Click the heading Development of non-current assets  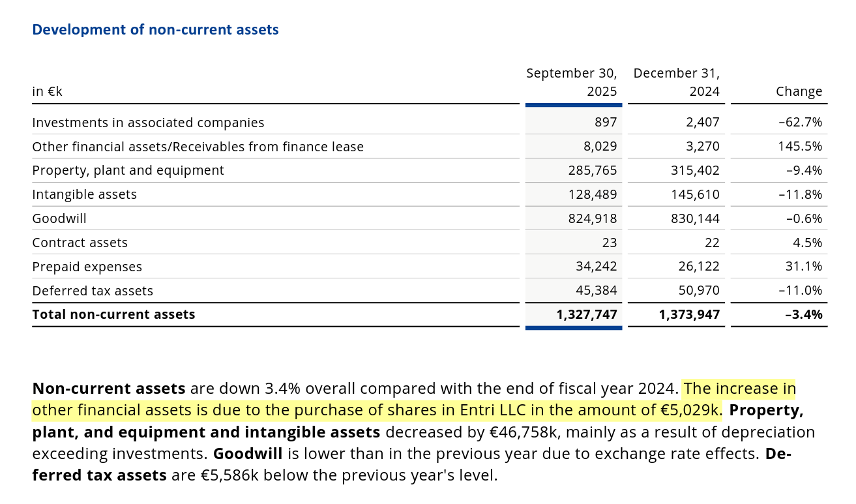155,29
